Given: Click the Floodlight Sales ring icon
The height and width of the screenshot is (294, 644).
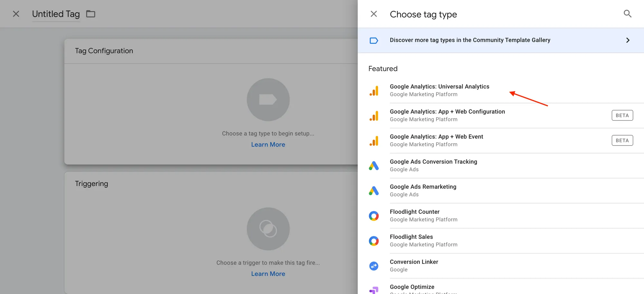Looking at the screenshot, I should pyautogui.click(x=374, y=241).
